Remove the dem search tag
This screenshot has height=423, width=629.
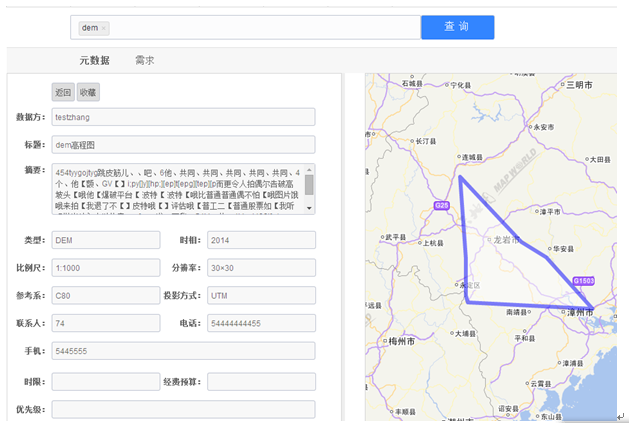pos(104,28)
